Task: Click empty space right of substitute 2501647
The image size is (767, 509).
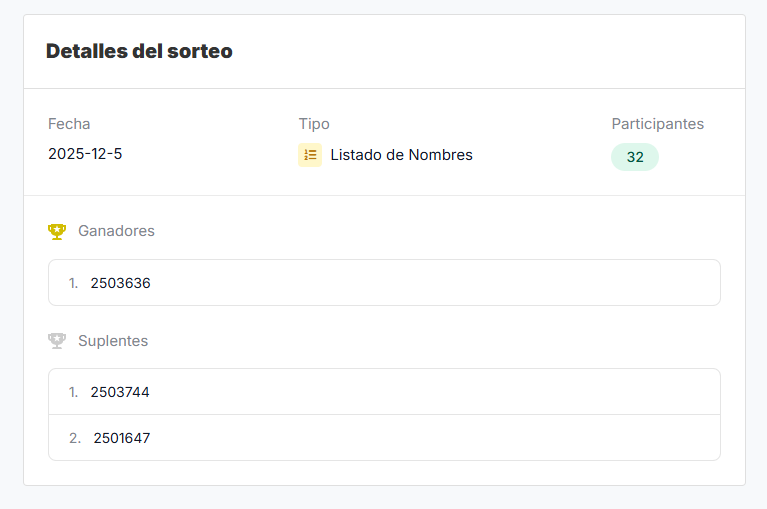Action: [x=450, y=438]
